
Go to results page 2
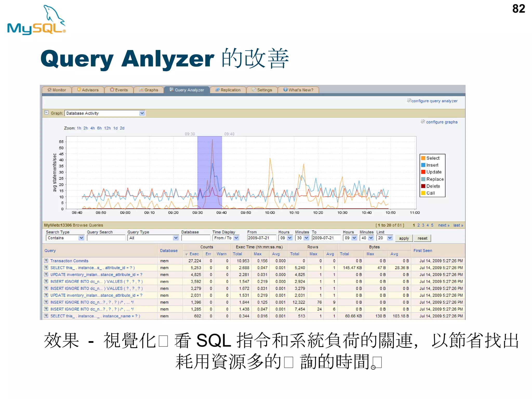[x=418, y=225]
